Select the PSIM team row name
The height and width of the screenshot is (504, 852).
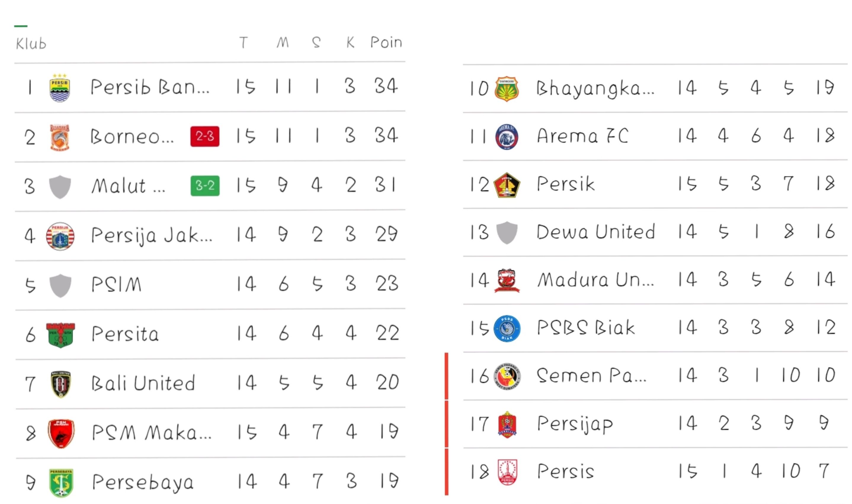coord(116,284)
